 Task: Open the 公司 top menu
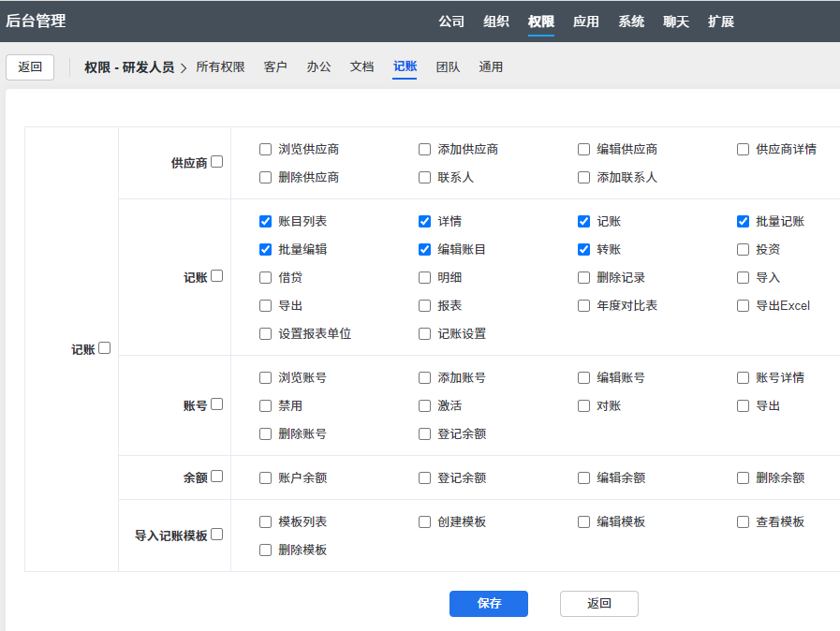point(451,22)
